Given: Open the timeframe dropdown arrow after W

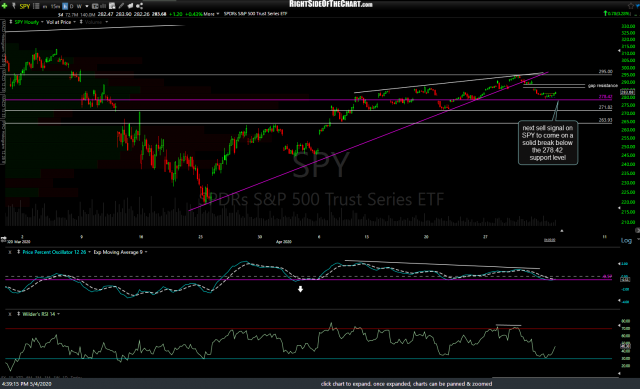Looking at the screenshot, I should point(87,6).
